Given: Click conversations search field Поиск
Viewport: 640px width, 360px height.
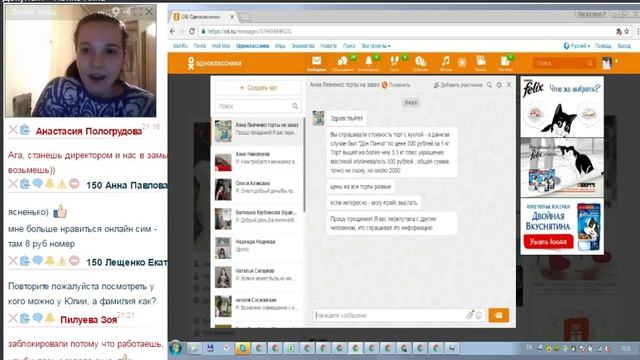Looking at the screenshot, I should (258, 106).
